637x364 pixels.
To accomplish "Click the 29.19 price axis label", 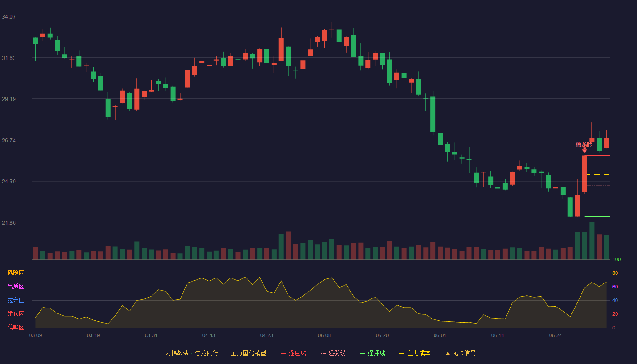I will 9,99.
